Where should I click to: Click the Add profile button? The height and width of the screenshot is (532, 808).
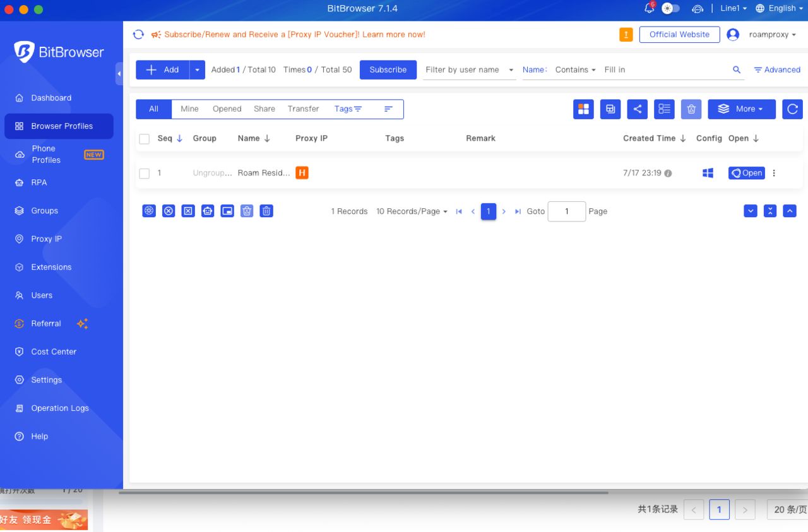(x=163, y=70)
